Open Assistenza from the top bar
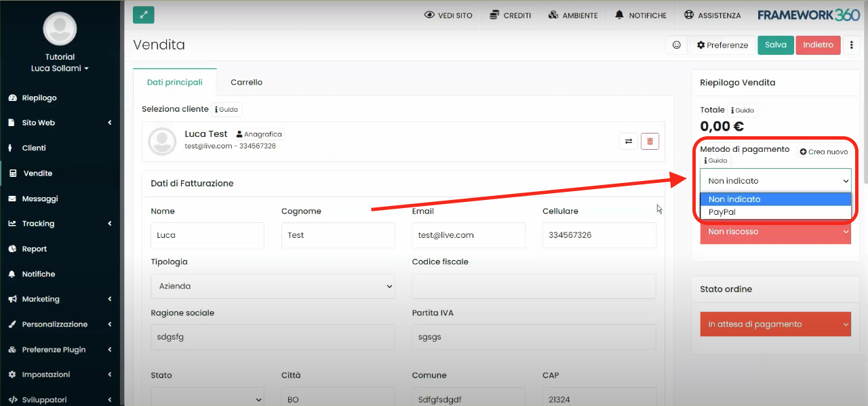The height and width of the screenshot is (406, 868). (712, 15)
